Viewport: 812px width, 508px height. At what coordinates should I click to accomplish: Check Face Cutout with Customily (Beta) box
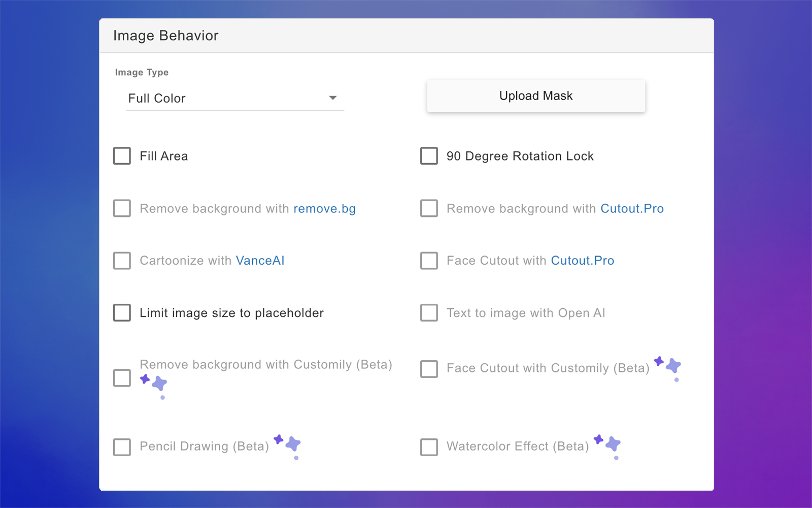coord(429,369)
